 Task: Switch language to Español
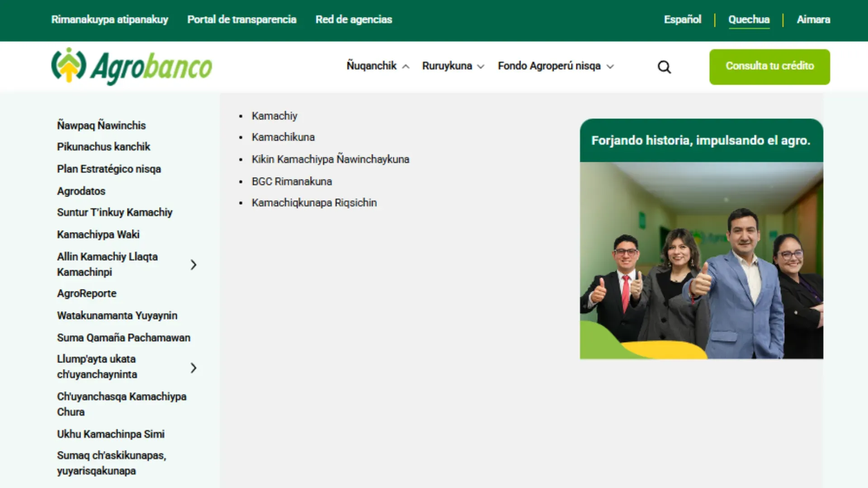click(x=682, y=19)
